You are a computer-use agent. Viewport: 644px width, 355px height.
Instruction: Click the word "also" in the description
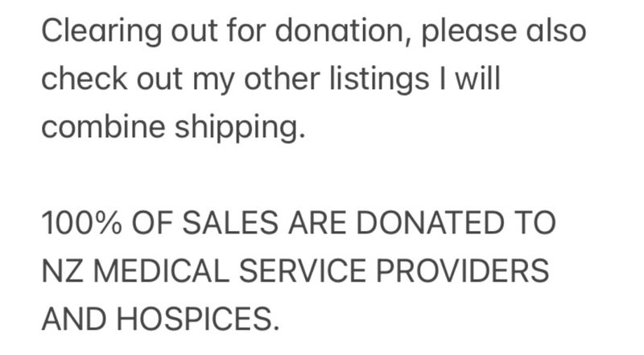tap(556, 31)
